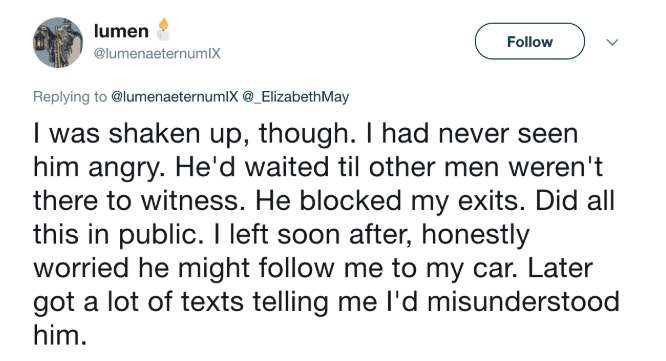666x361 pixels.
Task: Open lumen's profile avatar picture
Action: [x=58, y=42]
